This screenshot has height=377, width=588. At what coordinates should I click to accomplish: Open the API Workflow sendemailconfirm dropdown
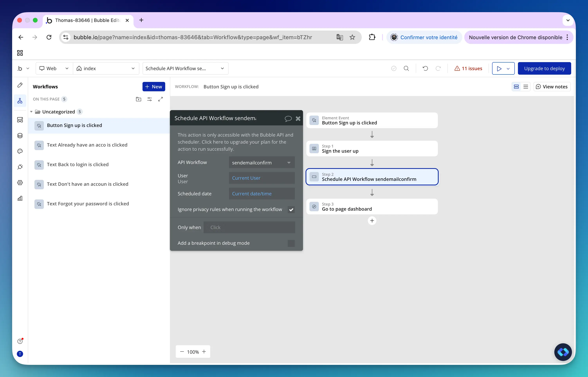tap(262, 163)
